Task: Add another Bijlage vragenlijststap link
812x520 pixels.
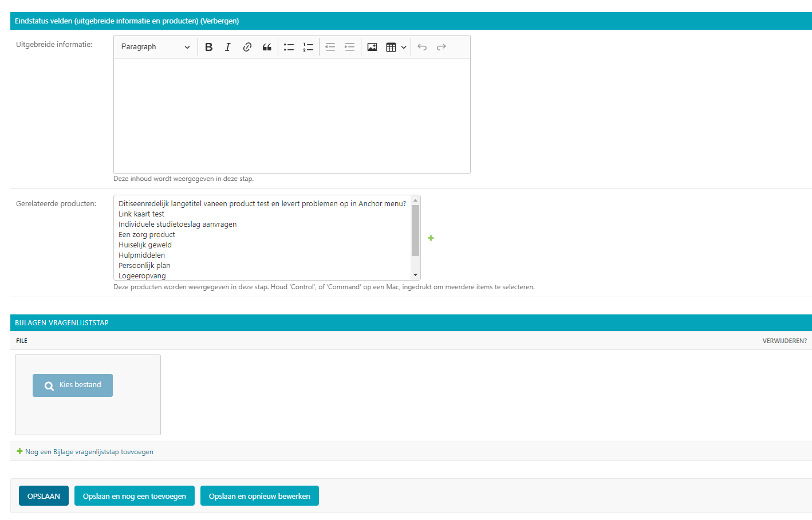Action: pyautogui.click(x=89, y=452)
